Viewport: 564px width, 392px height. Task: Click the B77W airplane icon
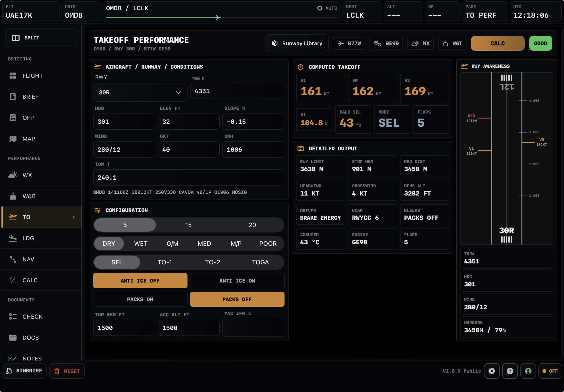tap(341, 44)
